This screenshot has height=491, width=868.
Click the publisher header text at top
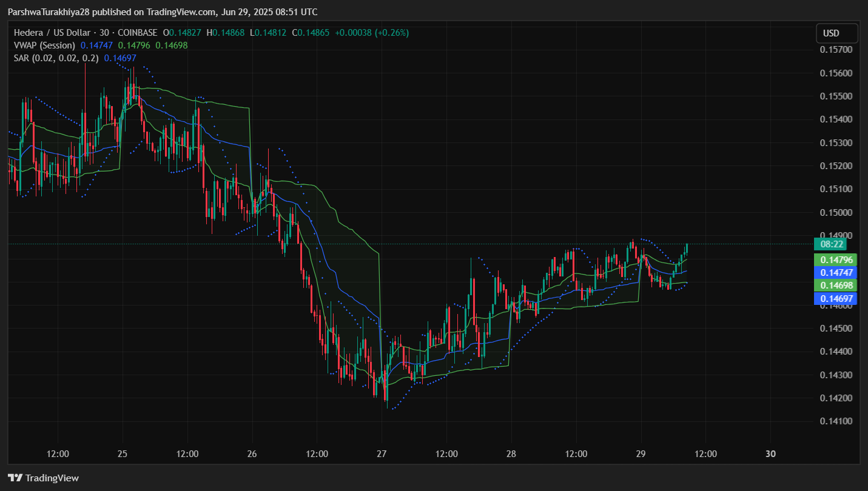162,12
